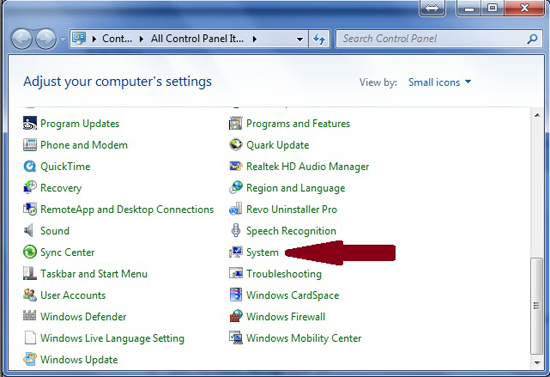Open the Windows Update link

point(79,360)
